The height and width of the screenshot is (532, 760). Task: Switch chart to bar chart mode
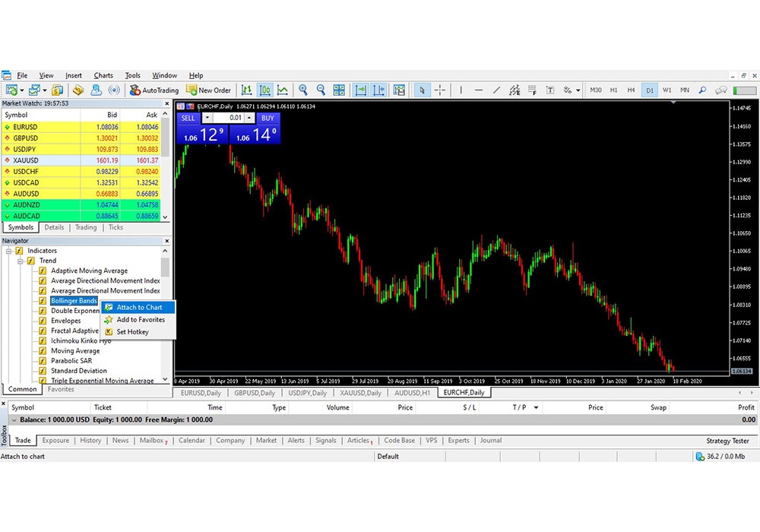coord(247,90)
